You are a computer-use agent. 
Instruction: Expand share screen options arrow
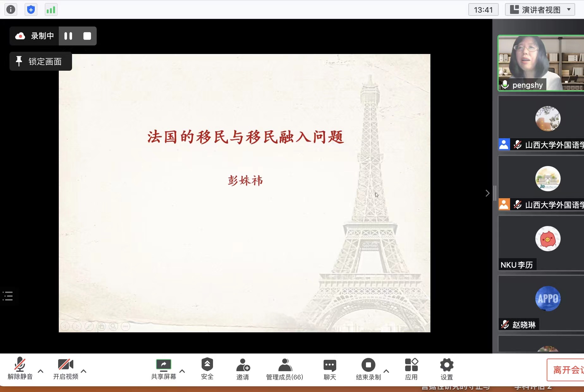[182, 371]
